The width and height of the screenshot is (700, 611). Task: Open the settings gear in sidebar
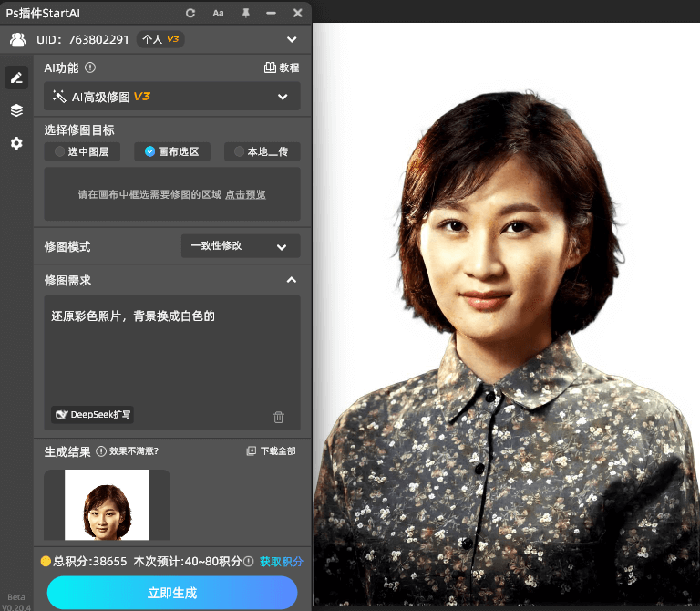(15, 143)
